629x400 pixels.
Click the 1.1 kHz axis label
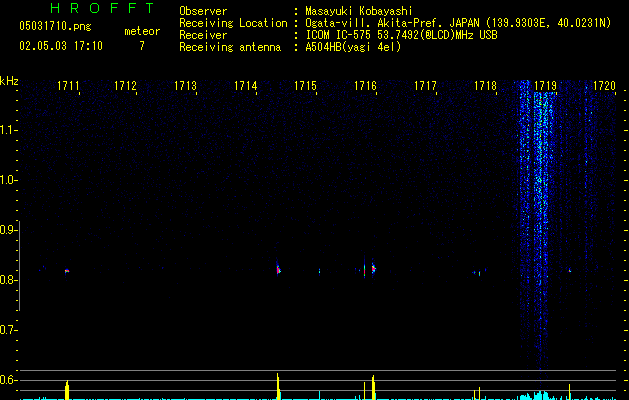pyautogui.click(x=8, y=130)
